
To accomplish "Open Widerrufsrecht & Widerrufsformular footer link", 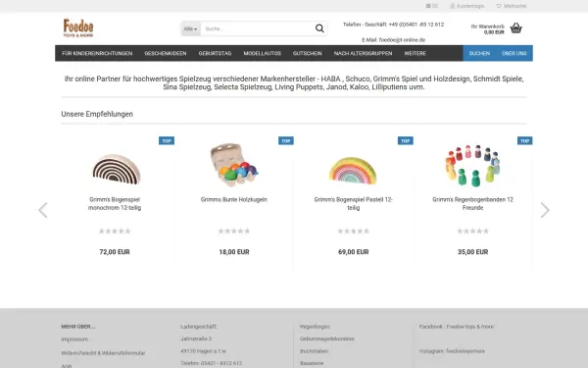I will [103, 353].
